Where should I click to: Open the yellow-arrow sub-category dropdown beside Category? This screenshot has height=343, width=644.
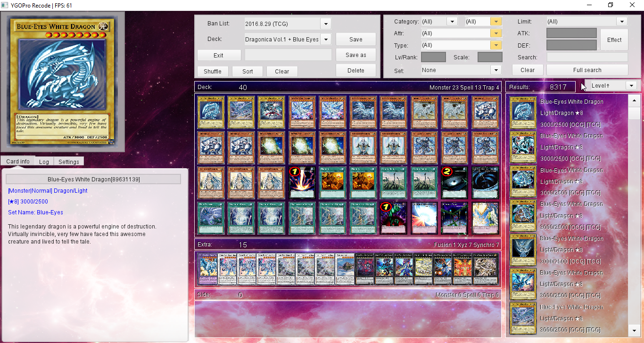[483, 22]
